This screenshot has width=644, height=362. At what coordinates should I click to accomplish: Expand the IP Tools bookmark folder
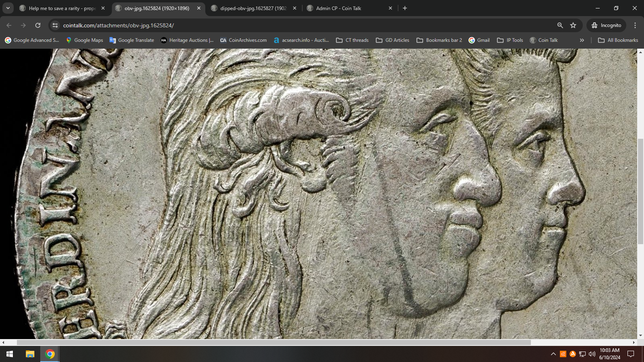(510, 40)
